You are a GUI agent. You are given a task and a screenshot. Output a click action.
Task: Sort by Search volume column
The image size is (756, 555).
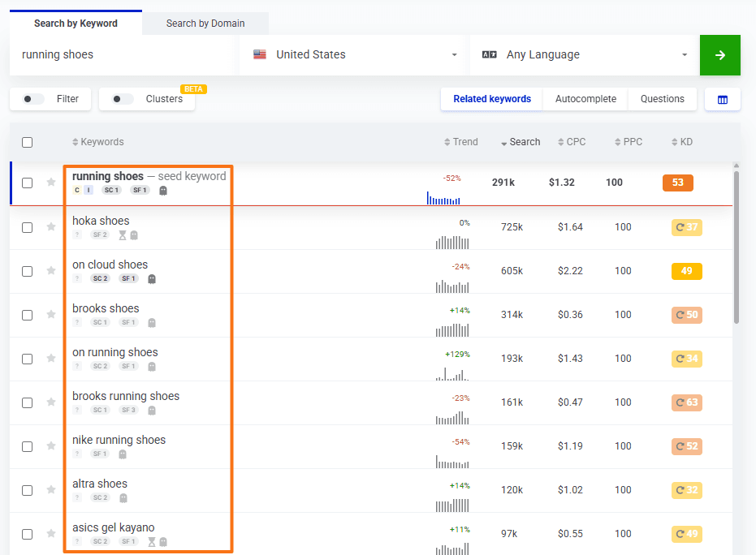[521, 142]
